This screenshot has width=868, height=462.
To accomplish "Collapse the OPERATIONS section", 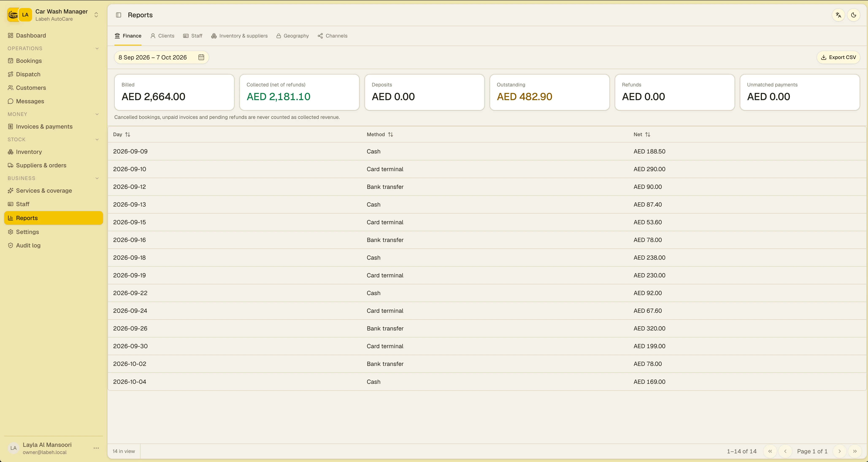I will (97, 48).
